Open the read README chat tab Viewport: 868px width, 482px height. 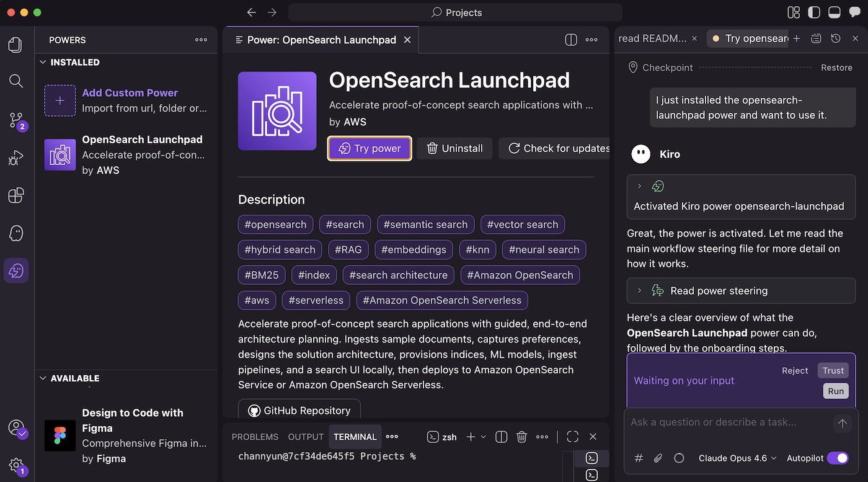pyautogui.click(x=652, y=38)
